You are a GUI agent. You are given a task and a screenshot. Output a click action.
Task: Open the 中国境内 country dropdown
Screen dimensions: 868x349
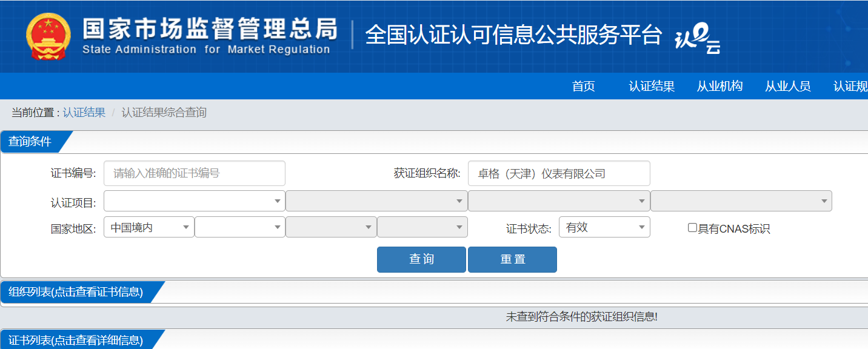click(x=149, y=227)
